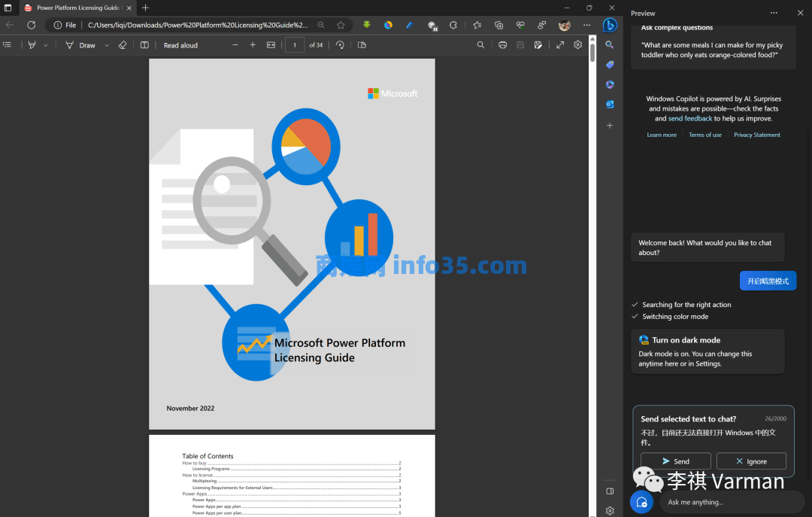The image size is (812, 517).
Task: Open the browser Settings and more menu
Action: tap(587, 25)
